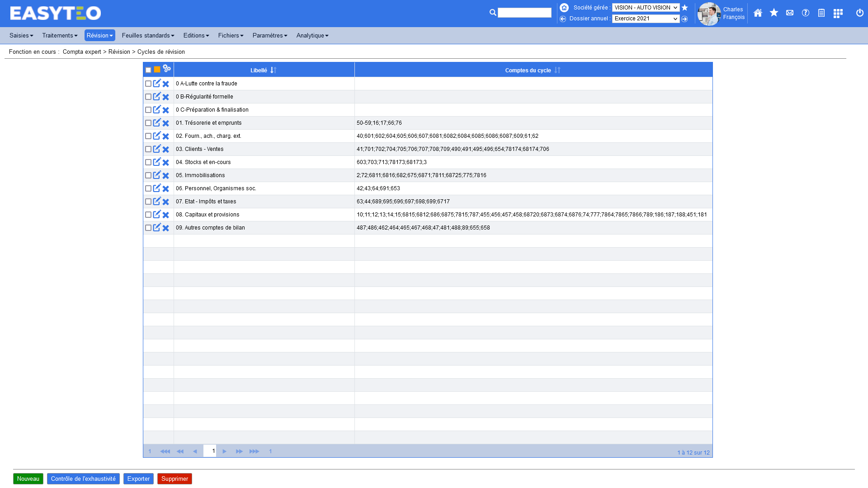868x488 pixels.
Task: Click the orange square in grid header
Action: 157,70
